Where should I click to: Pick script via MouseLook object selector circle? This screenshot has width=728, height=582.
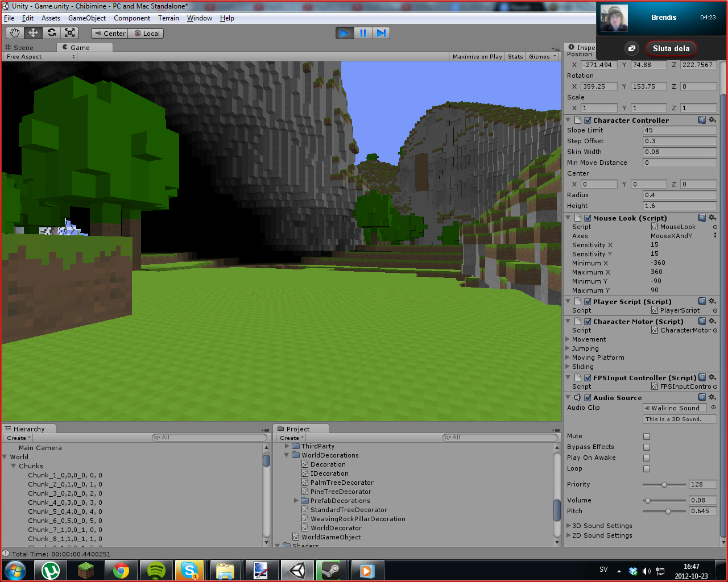(x=715, y=227)
